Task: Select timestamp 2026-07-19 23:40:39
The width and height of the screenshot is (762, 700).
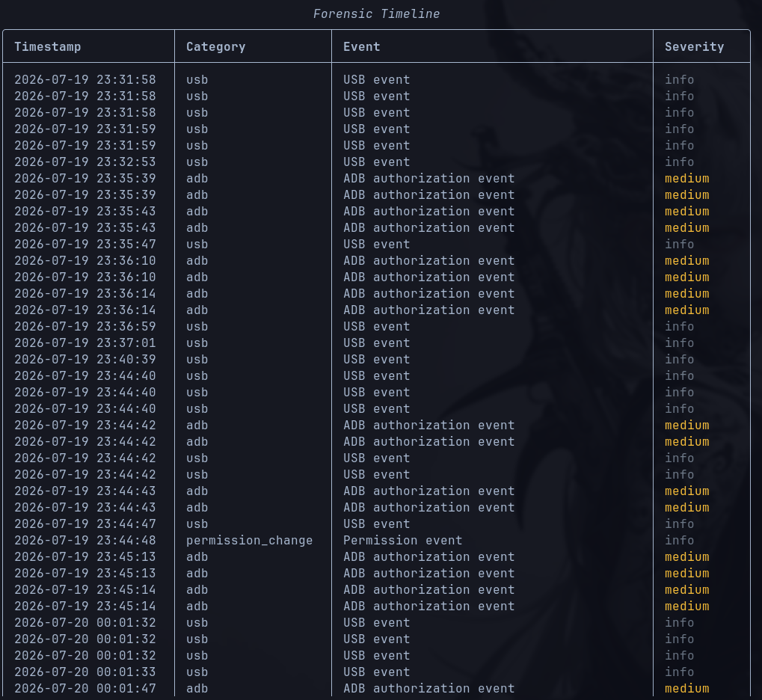Action: [x=85, y=359]
